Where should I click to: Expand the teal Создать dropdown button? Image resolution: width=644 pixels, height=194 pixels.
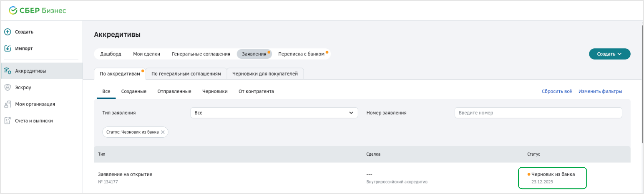tap(609, 54)
